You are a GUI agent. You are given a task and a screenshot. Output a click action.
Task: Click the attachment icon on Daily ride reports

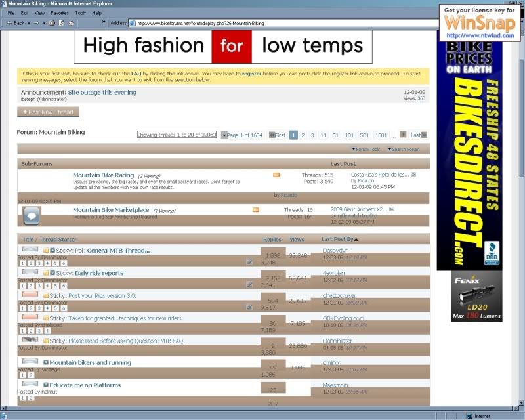[x=249, y=284]
